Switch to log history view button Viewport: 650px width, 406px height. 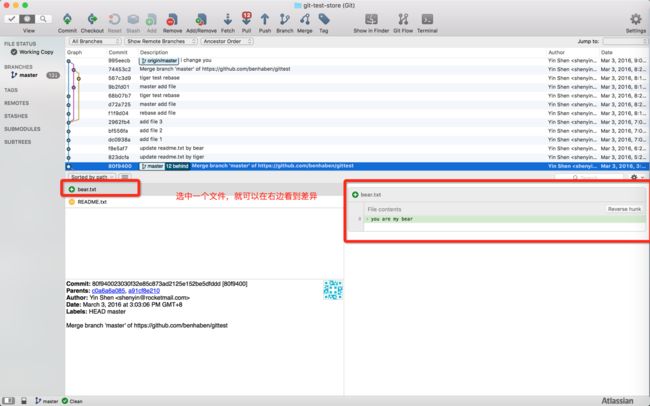(x=27, y=19)
